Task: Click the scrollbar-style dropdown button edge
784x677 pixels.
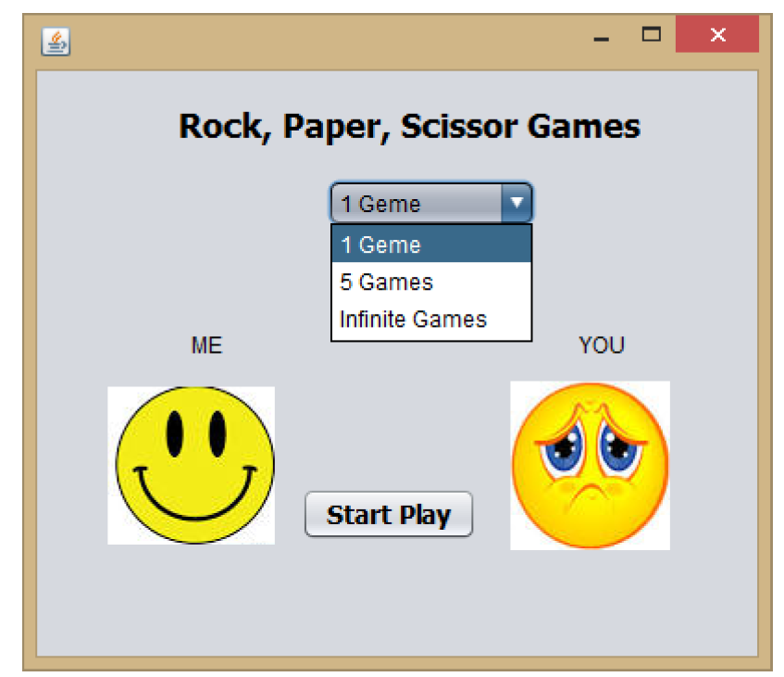Action: tap(523, 203)
